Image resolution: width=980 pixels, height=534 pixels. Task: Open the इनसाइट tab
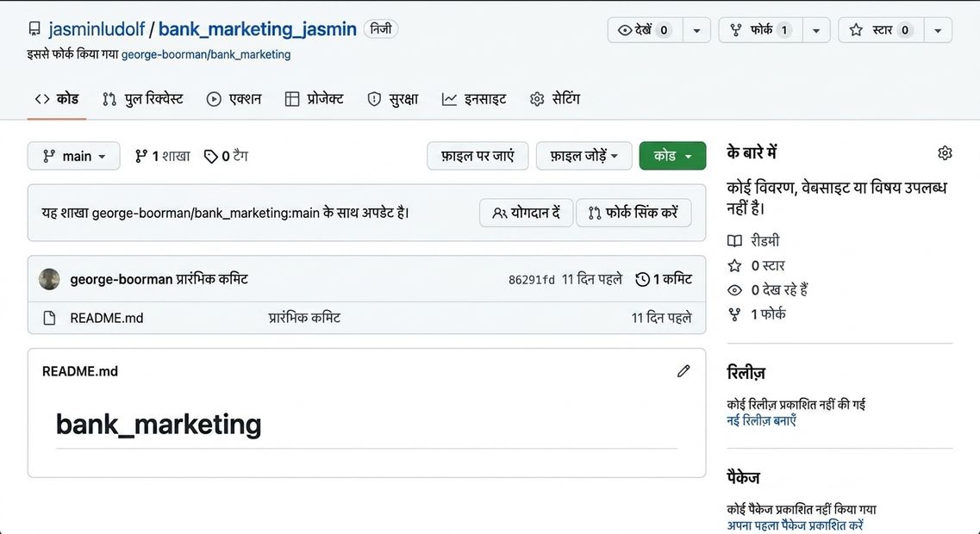[474, 99]
